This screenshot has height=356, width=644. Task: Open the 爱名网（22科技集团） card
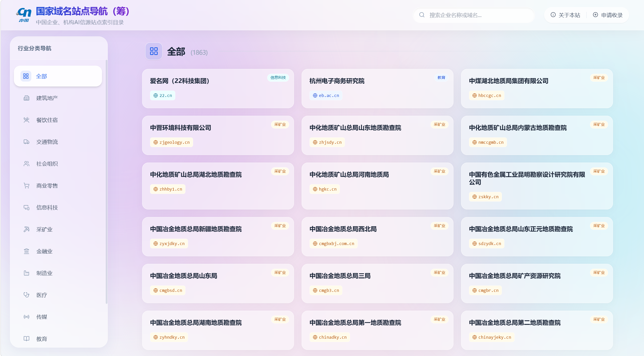click(x=218, y=89)
